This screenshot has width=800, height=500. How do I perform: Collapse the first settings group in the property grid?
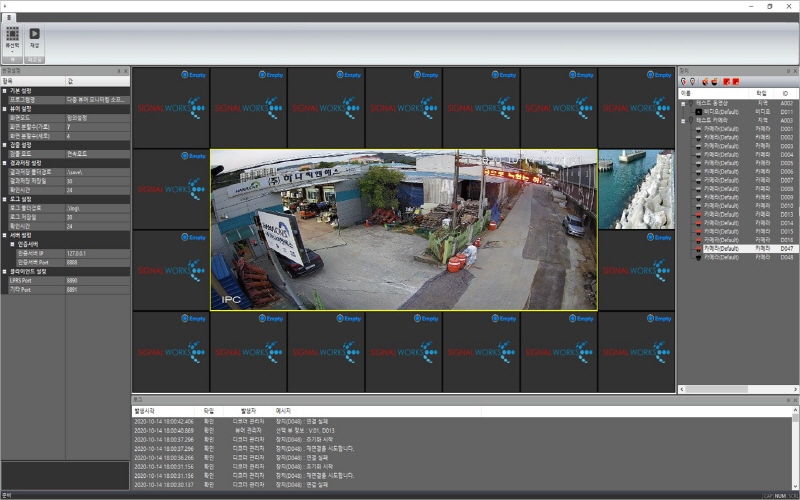[4, 90]
